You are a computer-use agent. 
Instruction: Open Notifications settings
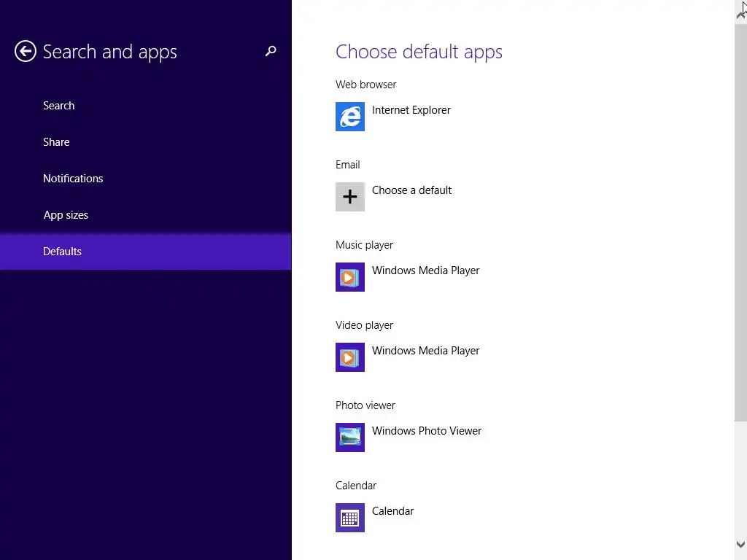tap(146, 179)
